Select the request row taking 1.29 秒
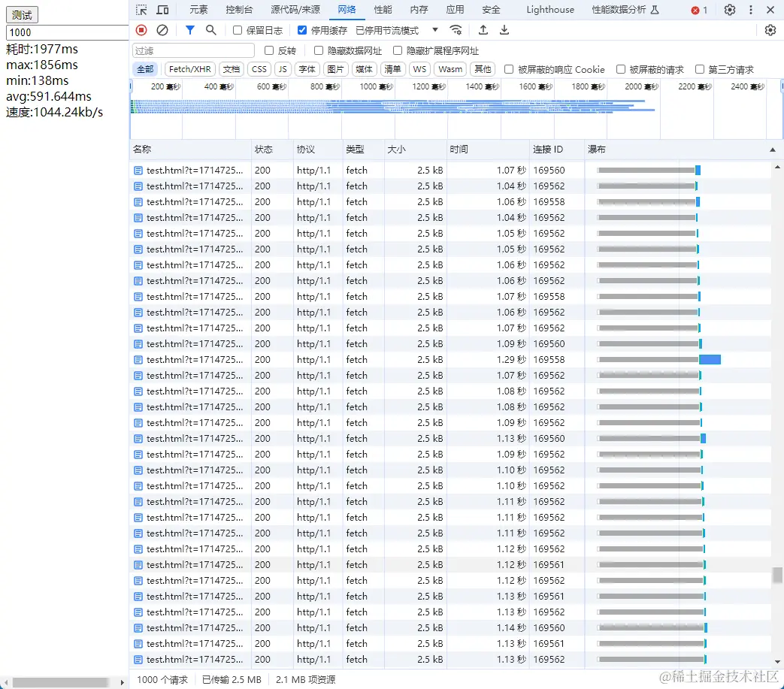Image resolution: width=784 pixels, height=689 pixels. pos(450,360)
